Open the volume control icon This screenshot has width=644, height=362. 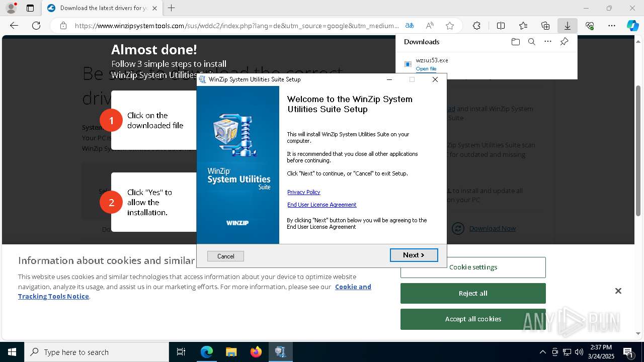(x=579, y=352)
